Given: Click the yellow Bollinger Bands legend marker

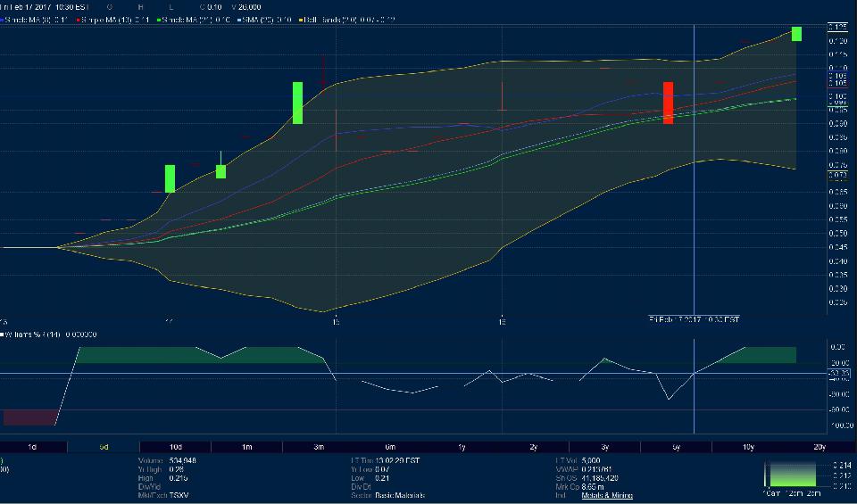Looking at the screenshot, I should pyautogui.click(x=303, y=19).
